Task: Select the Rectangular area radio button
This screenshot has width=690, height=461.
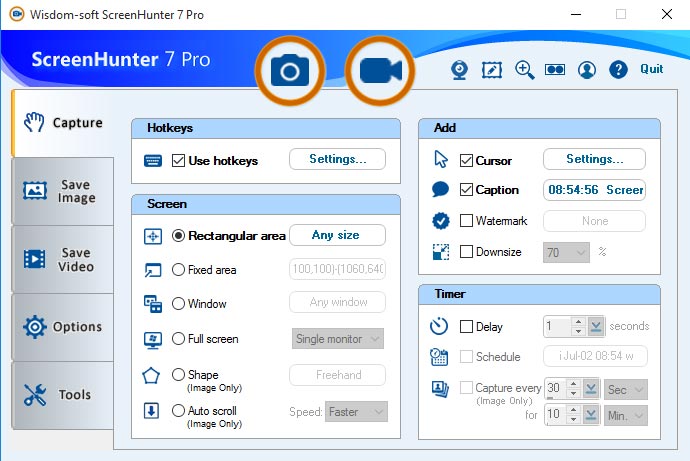Action: [178, 236]
